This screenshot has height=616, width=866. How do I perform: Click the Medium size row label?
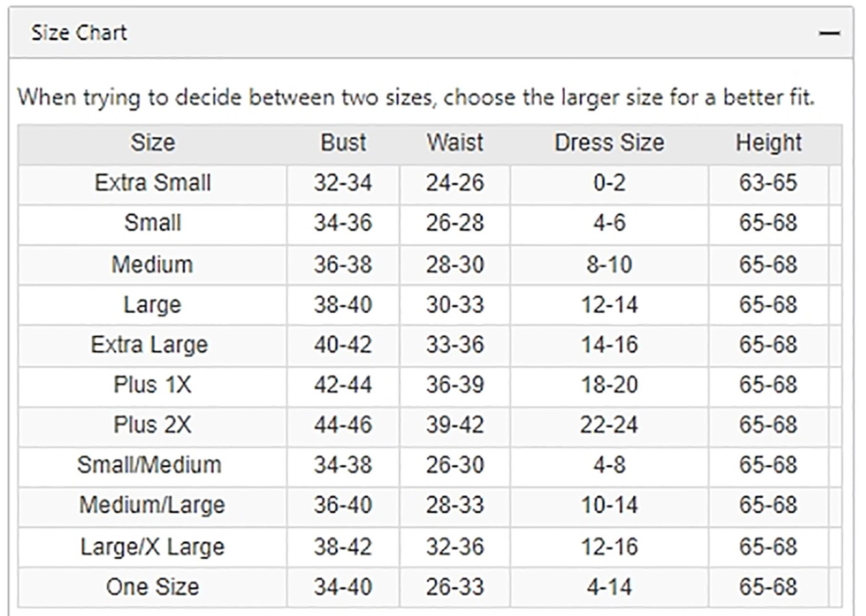pyautogui.click(x=153, y=264)
